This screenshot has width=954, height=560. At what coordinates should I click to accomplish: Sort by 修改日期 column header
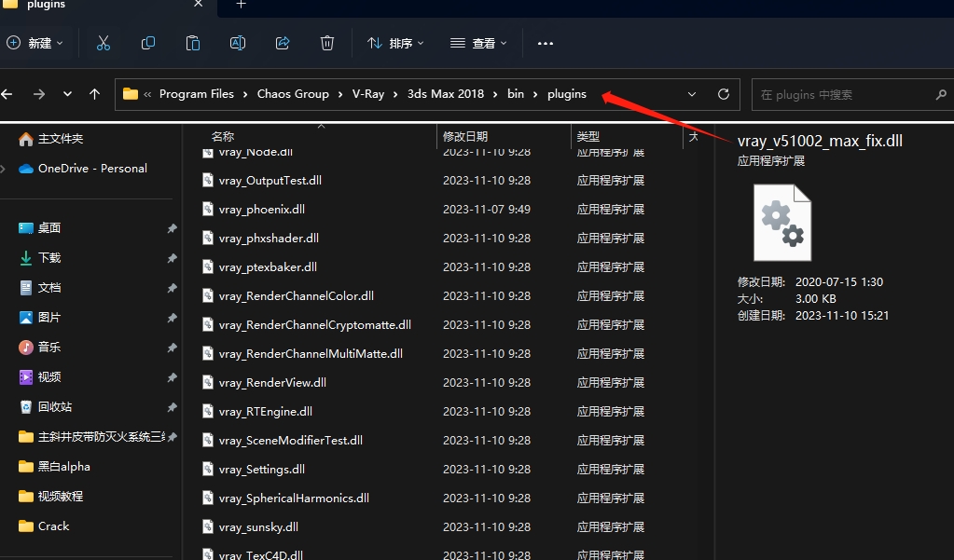tap(464, 136)
